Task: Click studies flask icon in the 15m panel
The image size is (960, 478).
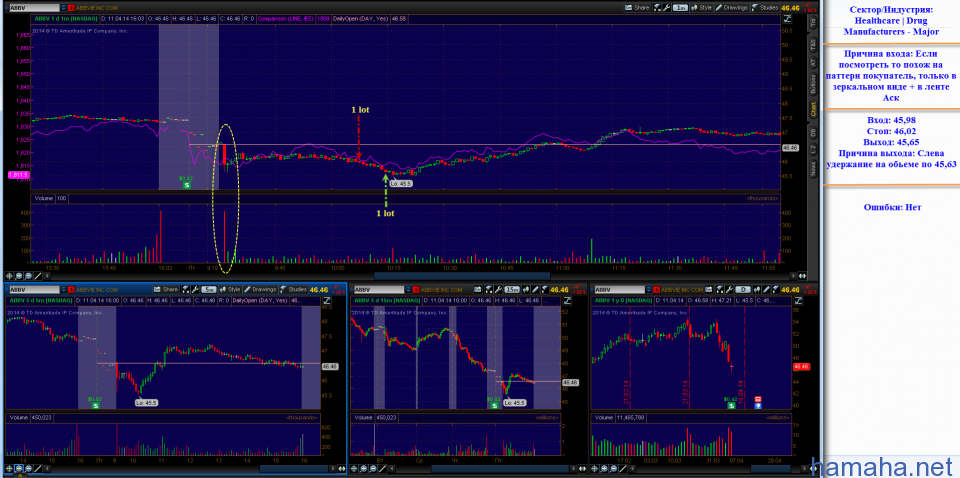Action: tap(545, 289)
